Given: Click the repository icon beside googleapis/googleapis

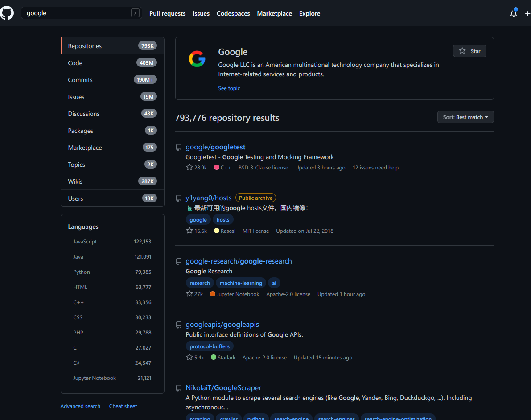Looking at the screenshot, I should 179,325.
